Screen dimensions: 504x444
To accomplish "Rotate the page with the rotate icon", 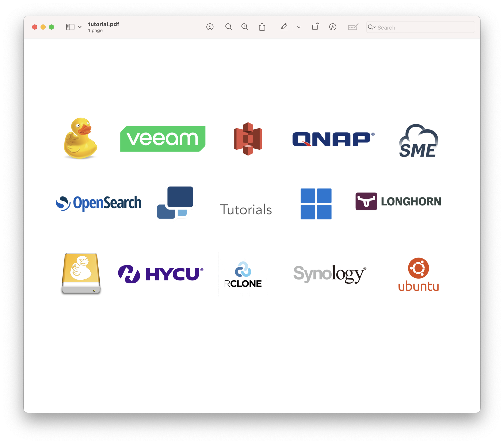I will [316, 26].
